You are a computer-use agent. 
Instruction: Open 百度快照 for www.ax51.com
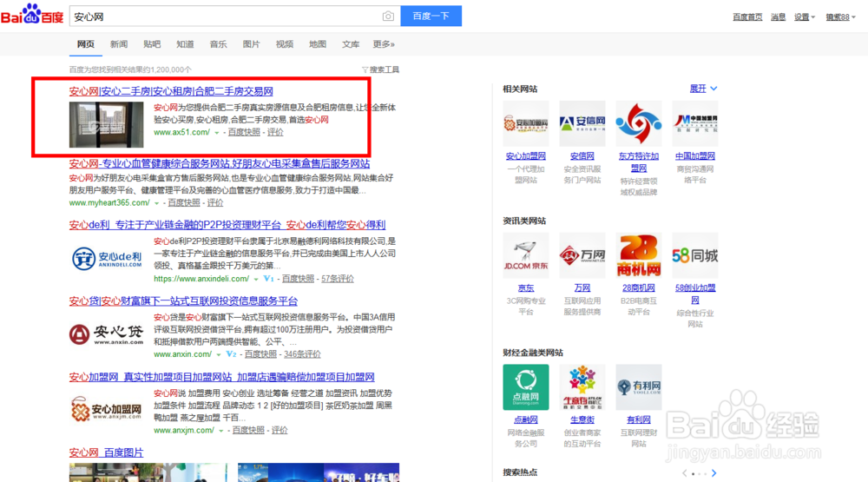(244, 132)
